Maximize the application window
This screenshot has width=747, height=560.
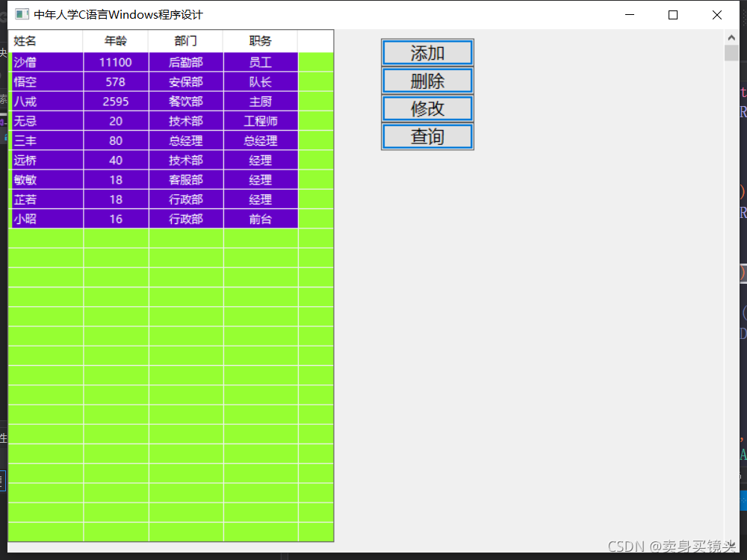click(x=673, y=15)
